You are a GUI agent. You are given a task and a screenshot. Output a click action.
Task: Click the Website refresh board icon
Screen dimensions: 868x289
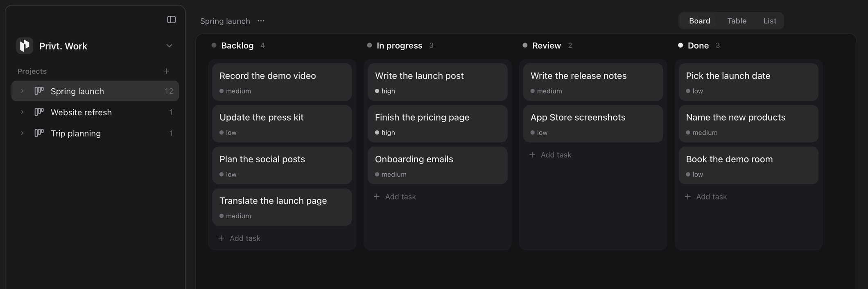39,112
